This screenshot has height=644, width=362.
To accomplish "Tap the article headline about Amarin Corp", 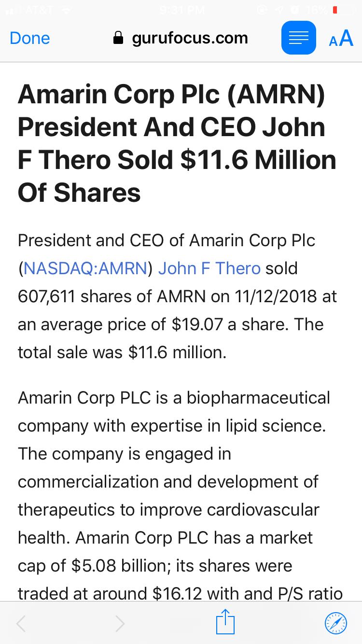I will pyautogui.click(x=177, y=143).
